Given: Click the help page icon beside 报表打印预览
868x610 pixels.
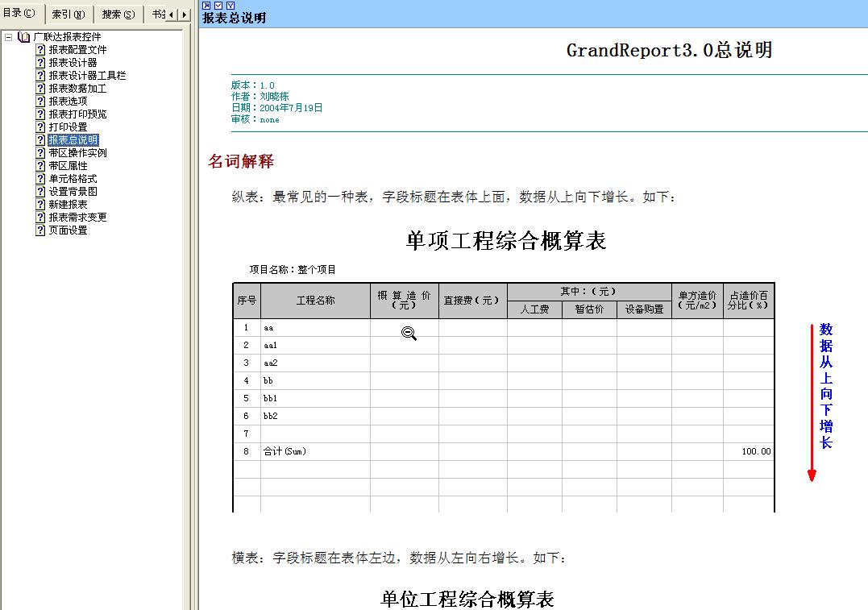Looking at the screenshot, I should pyautogui.click(x=40, y=114).
